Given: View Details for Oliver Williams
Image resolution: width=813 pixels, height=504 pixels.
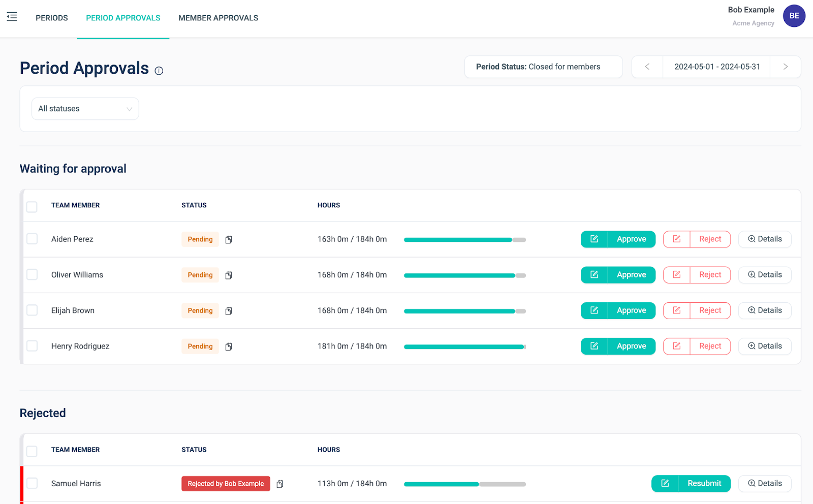Looking at the screenshot, I should [x=765, y=275].
